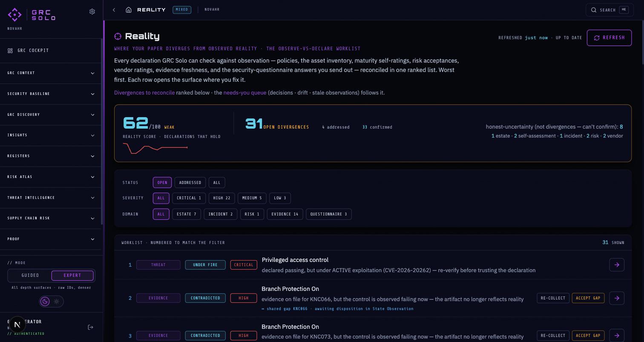
Task: Go back with the left chevron arrow
Action: (x=114, y=10)
